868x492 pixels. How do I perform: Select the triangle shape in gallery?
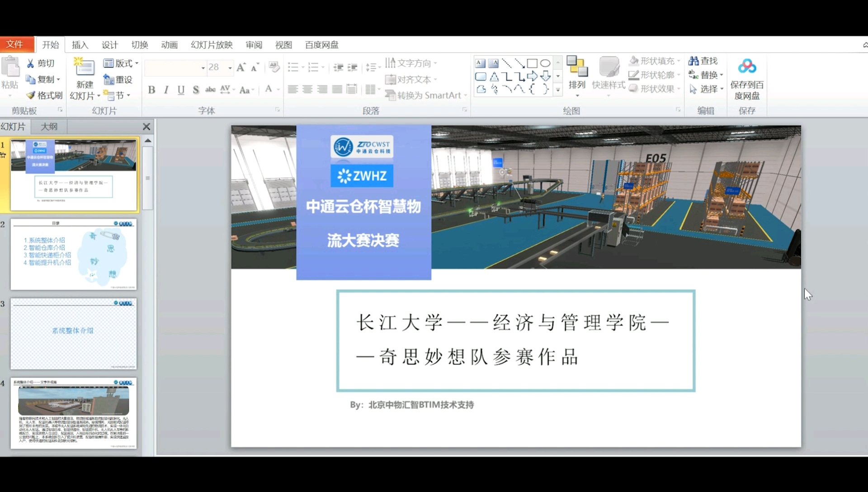(x=494, y=76)
